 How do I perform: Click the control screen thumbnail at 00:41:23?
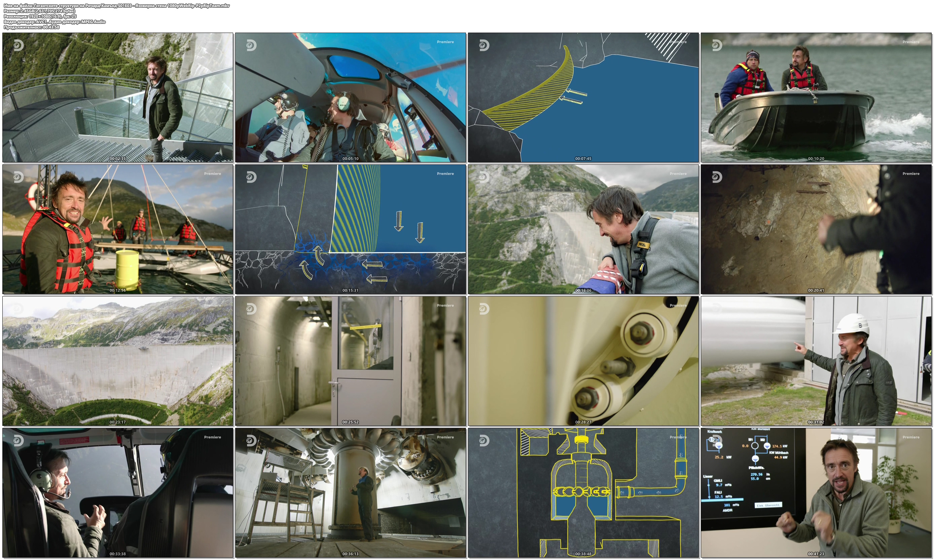(816, 492)
